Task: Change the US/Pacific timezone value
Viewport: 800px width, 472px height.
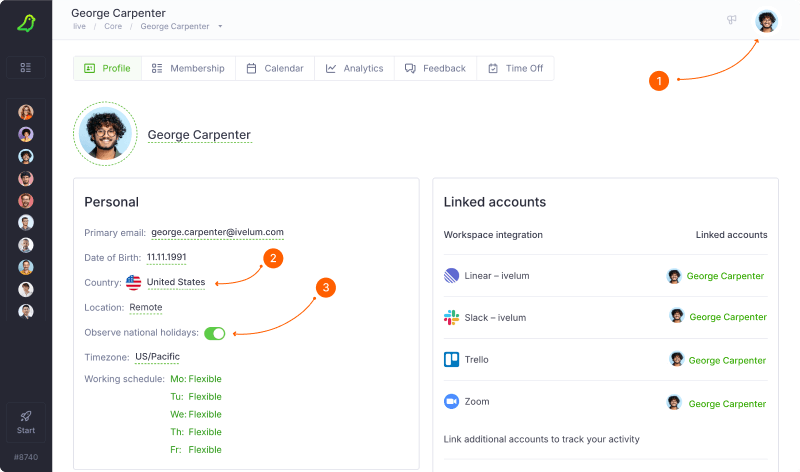Action: pyautogui.click(x=157, y=357)
